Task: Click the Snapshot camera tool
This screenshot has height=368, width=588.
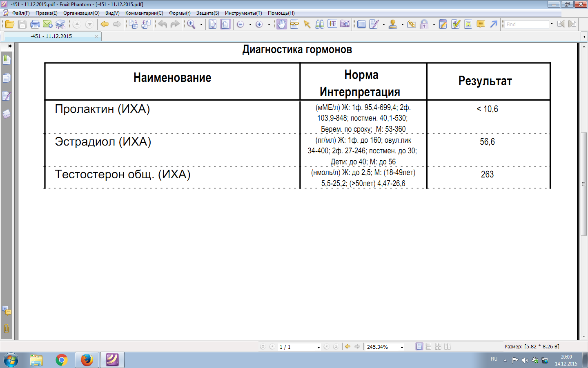Action: pyautogui.click(x=345, y=25)
